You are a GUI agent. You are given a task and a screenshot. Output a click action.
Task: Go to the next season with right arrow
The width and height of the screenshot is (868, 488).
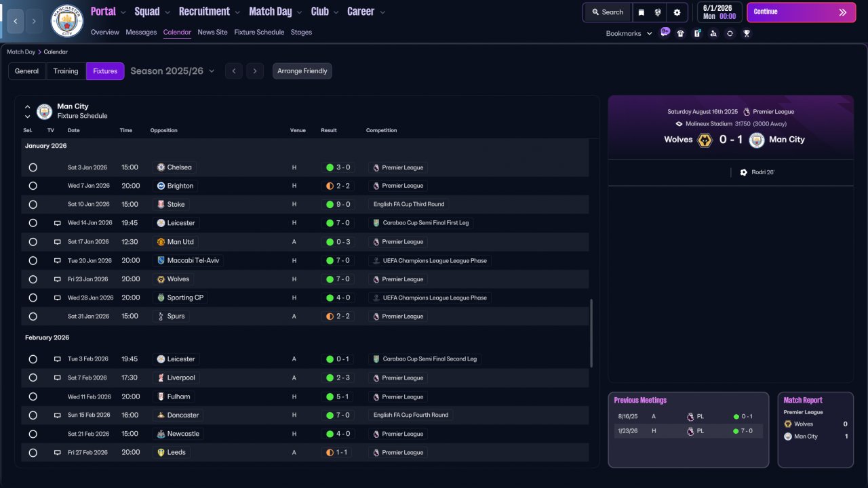(x=255, y=71)
